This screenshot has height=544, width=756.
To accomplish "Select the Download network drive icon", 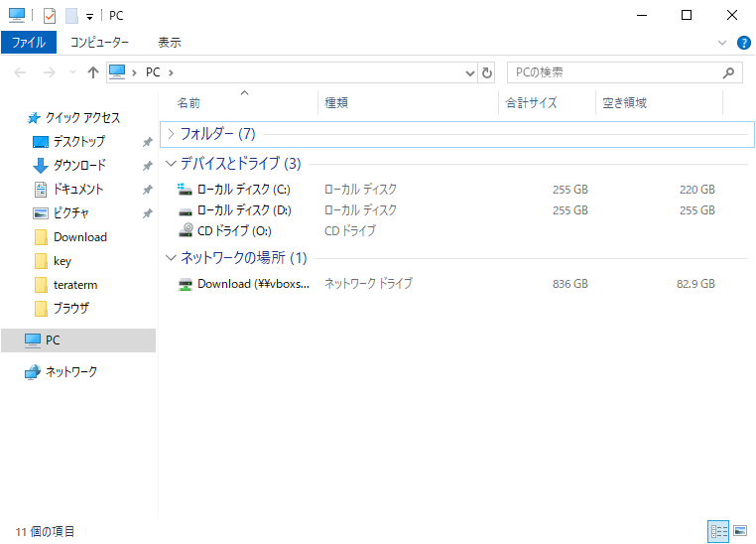I will click(x=186, y=284).
